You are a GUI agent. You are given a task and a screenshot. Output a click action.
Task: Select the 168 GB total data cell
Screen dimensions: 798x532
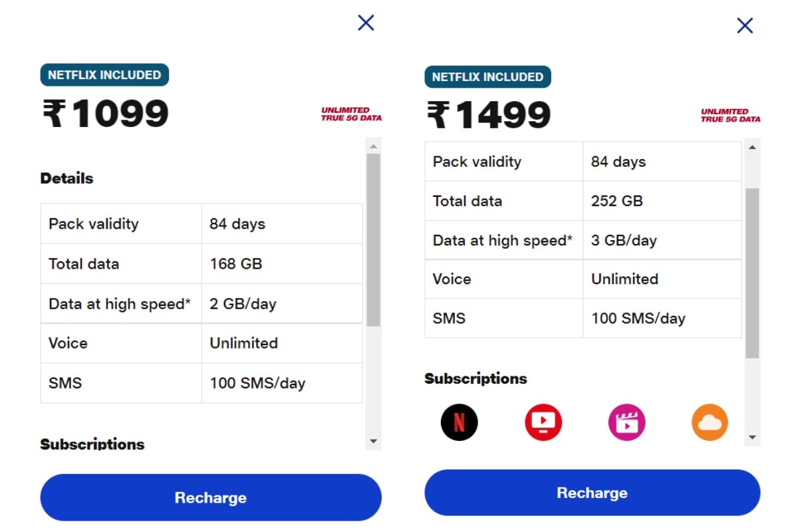coord(282,263)
